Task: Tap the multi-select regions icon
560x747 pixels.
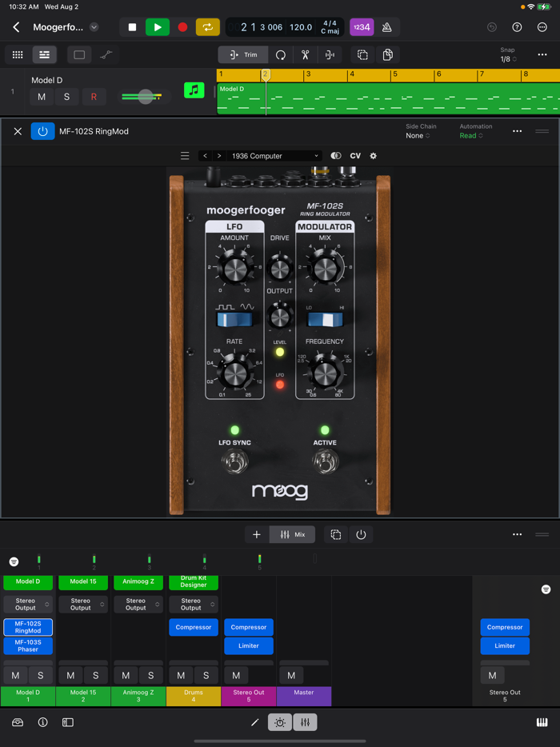Action: pyautogui.click(x=362, y=55)
